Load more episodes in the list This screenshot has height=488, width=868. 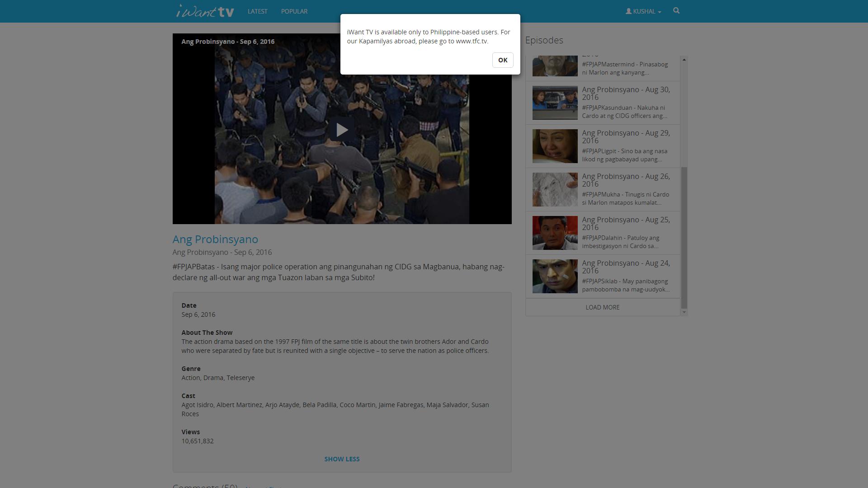tap(602, 307)
